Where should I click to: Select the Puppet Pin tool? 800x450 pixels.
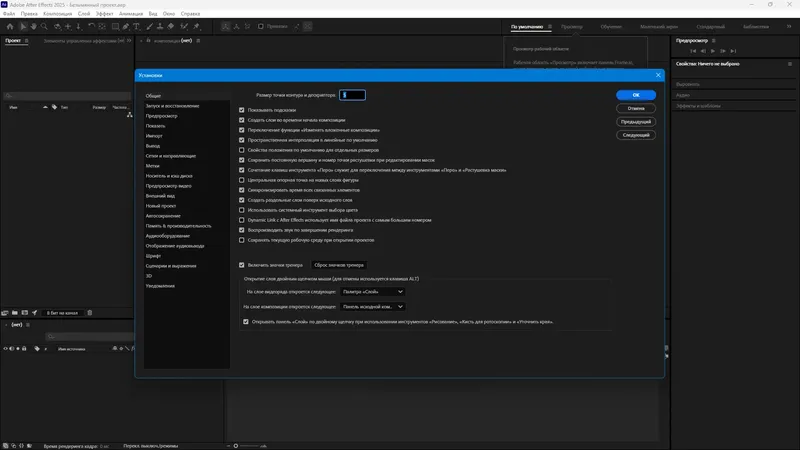tap(196, 27)
